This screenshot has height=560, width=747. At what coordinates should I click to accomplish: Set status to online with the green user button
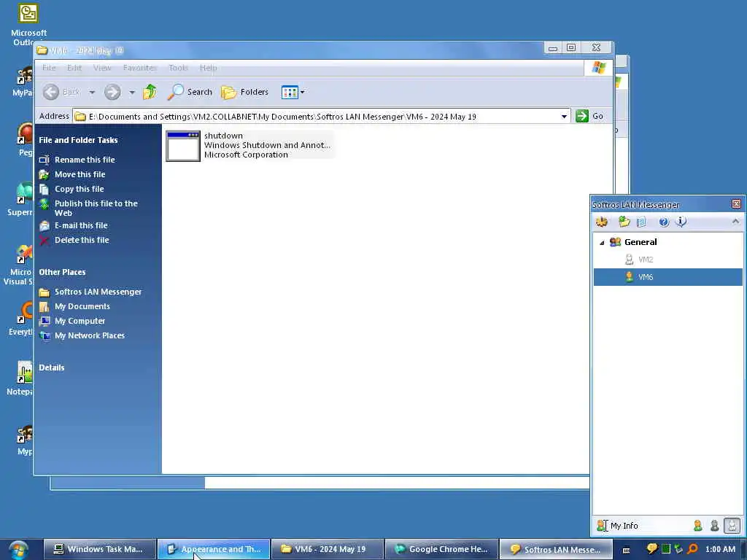[x=698, y=526]
